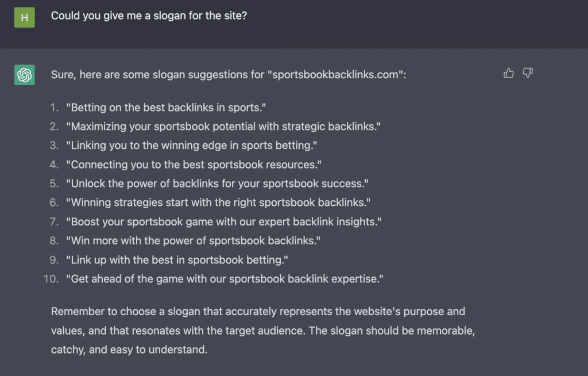Click the ChatGPT logo avatar
The width and height of the screenshot is (588, 376).
(25, 75)
